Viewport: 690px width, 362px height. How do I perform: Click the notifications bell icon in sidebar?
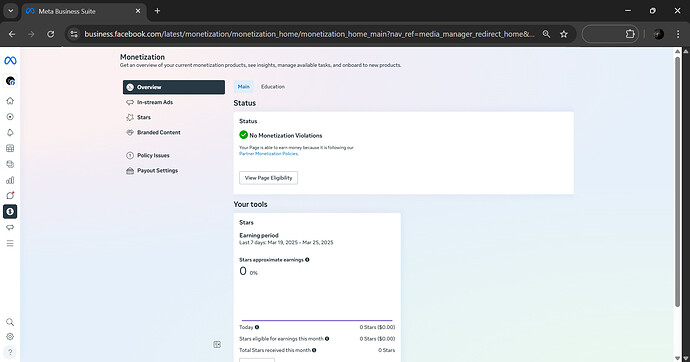[x=10, y=132]
